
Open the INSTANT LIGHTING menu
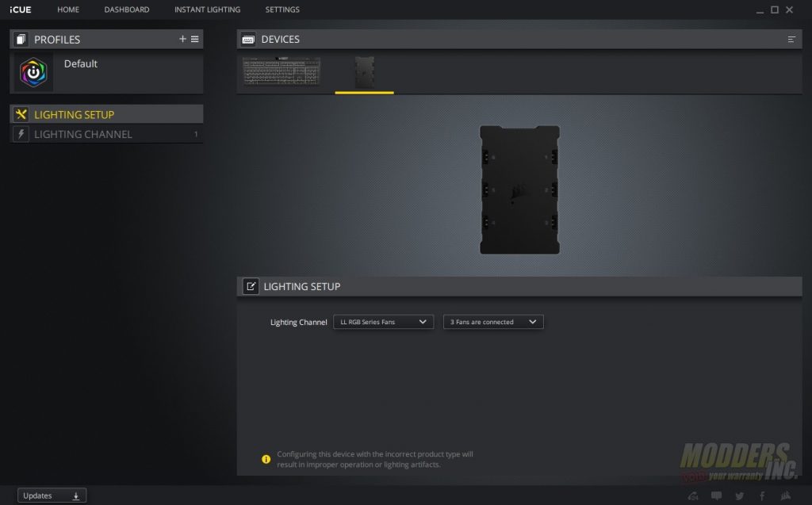(207, 10)
